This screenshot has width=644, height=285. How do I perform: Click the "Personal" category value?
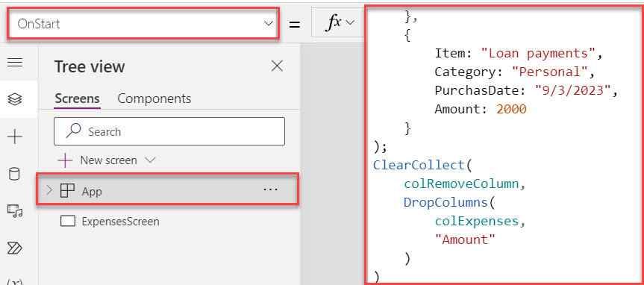tap(549, 72)
